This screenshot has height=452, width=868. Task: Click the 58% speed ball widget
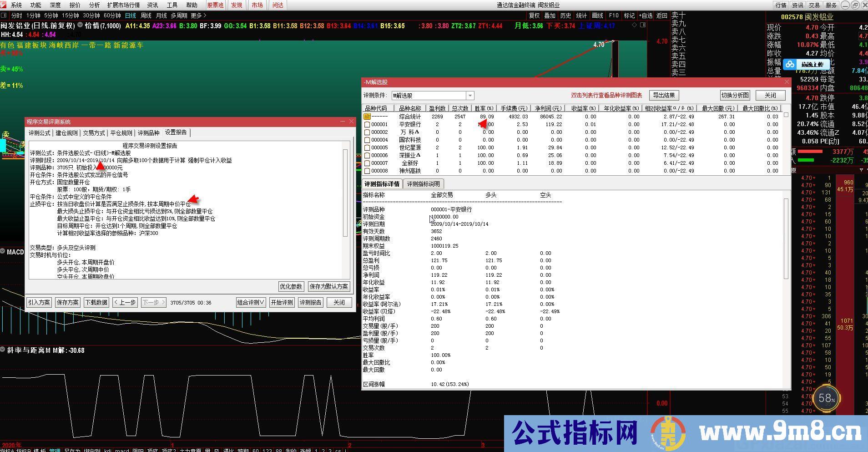click(x=827, y=398)
